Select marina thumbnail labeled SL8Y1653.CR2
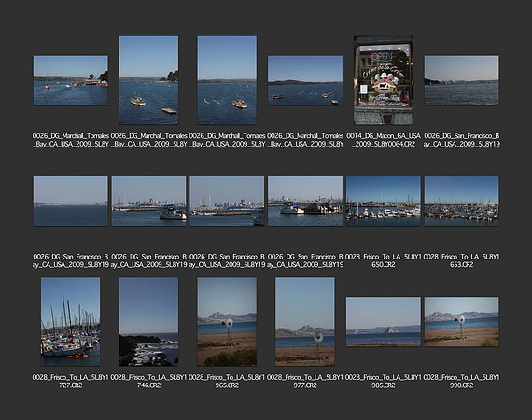 (x=461, y=201)
